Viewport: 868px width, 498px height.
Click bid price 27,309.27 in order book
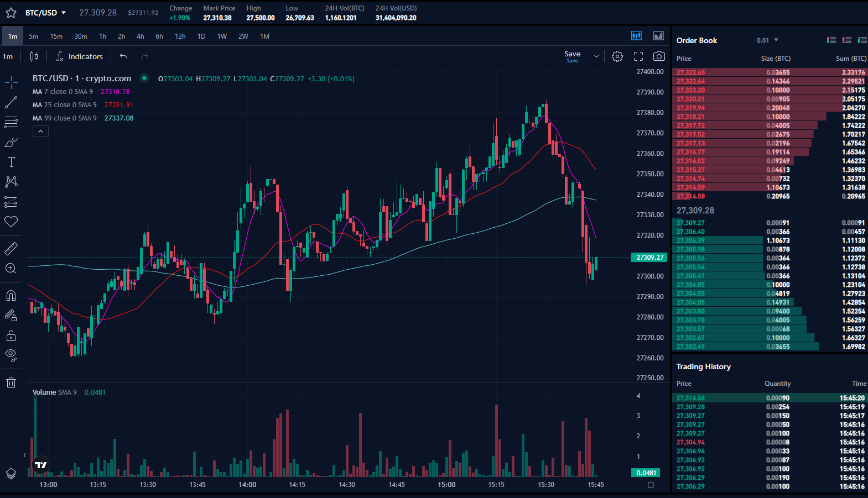pos(690,223)
